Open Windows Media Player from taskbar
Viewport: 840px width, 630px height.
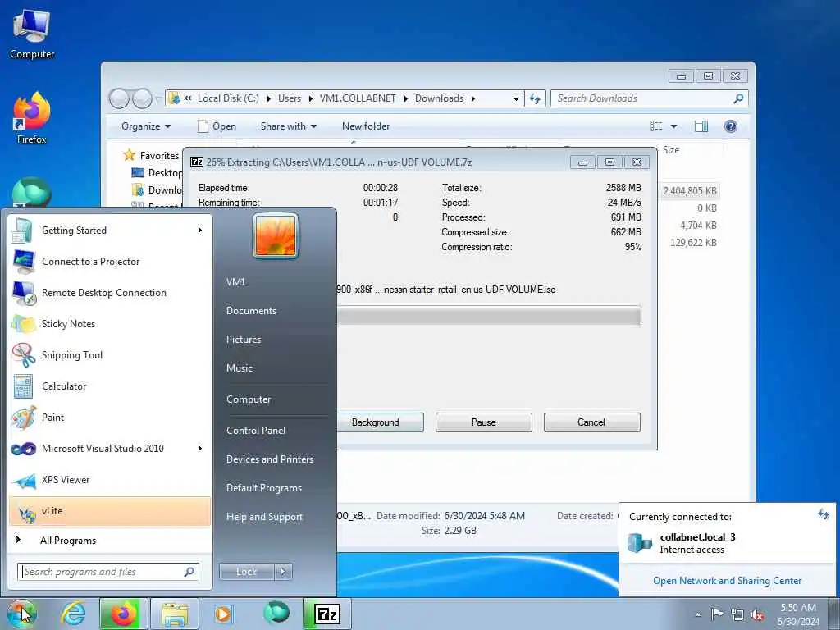click(x=223, y=614)
